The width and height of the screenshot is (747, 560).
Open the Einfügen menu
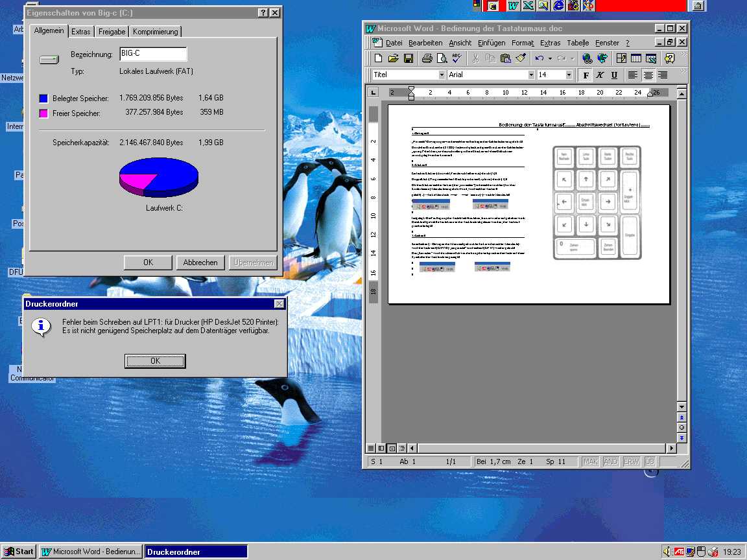click(492, 43)
